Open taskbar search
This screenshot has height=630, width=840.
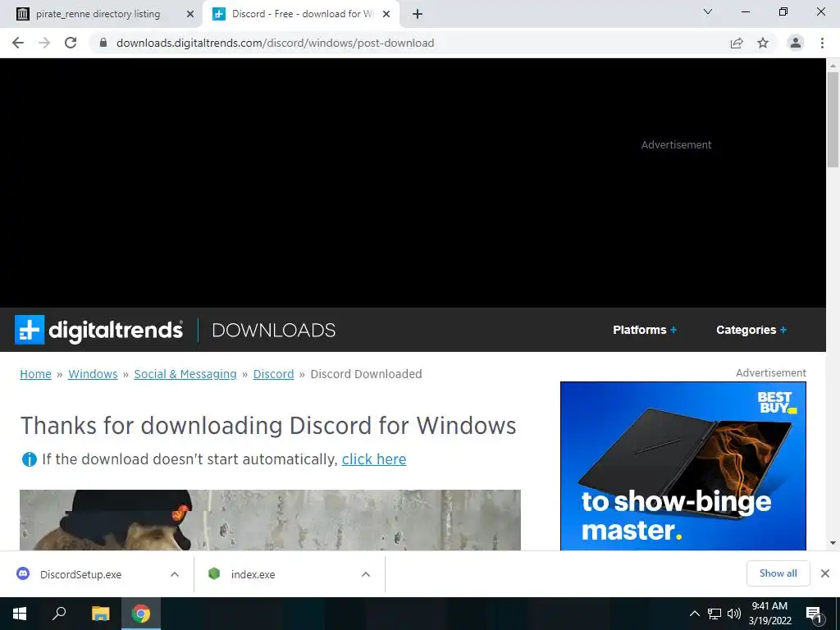pos(59,614)
